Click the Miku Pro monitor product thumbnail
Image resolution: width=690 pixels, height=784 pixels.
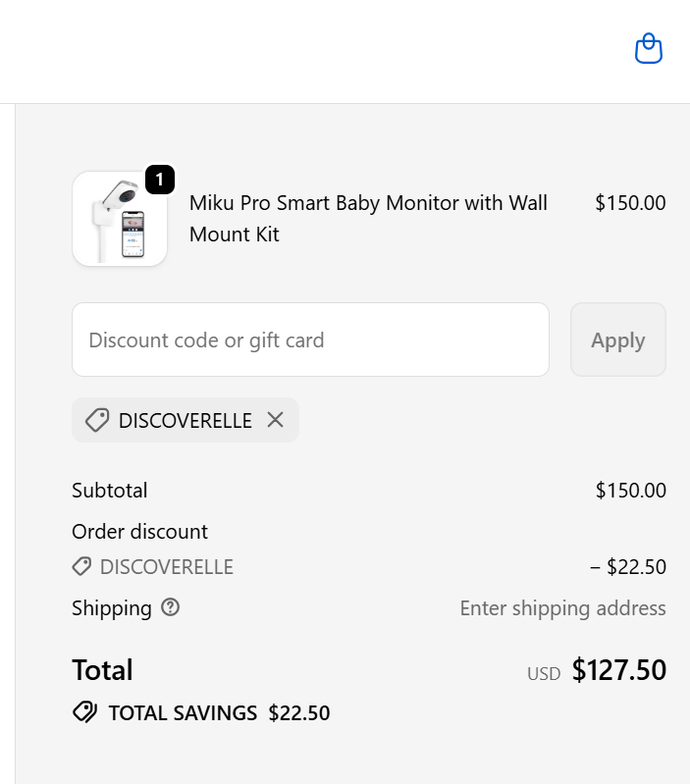[120, 219]
